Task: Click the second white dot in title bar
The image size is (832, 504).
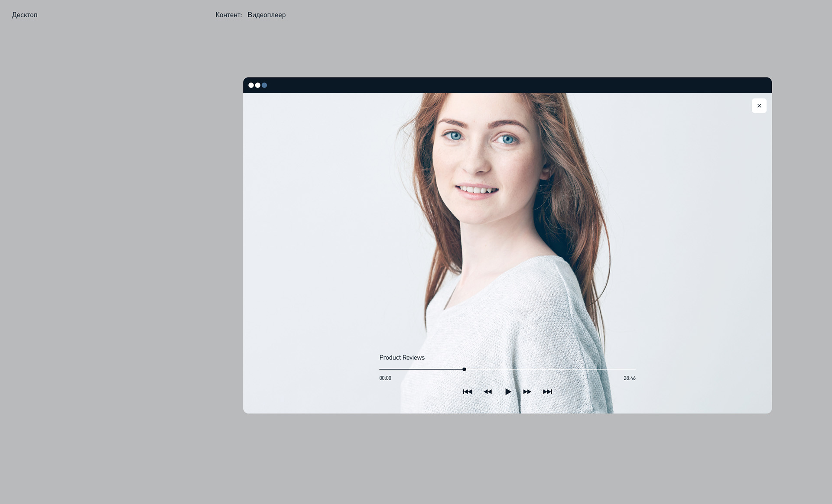Action: tap(258, 85)
